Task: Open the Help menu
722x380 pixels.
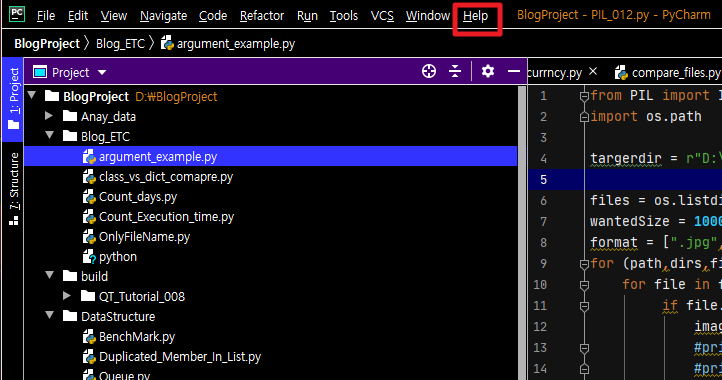Action: point(475,16)
